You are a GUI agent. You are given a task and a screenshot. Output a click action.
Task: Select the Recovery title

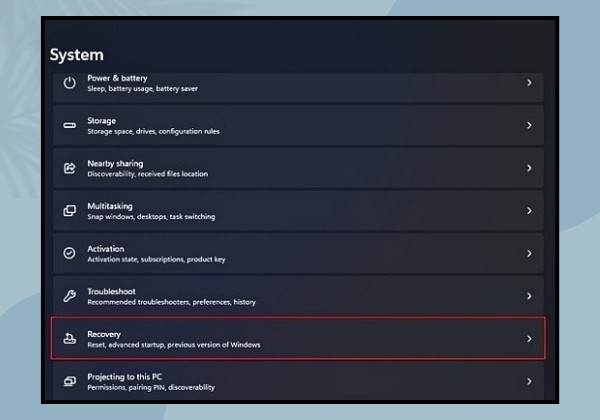click(x=104, y=334)
